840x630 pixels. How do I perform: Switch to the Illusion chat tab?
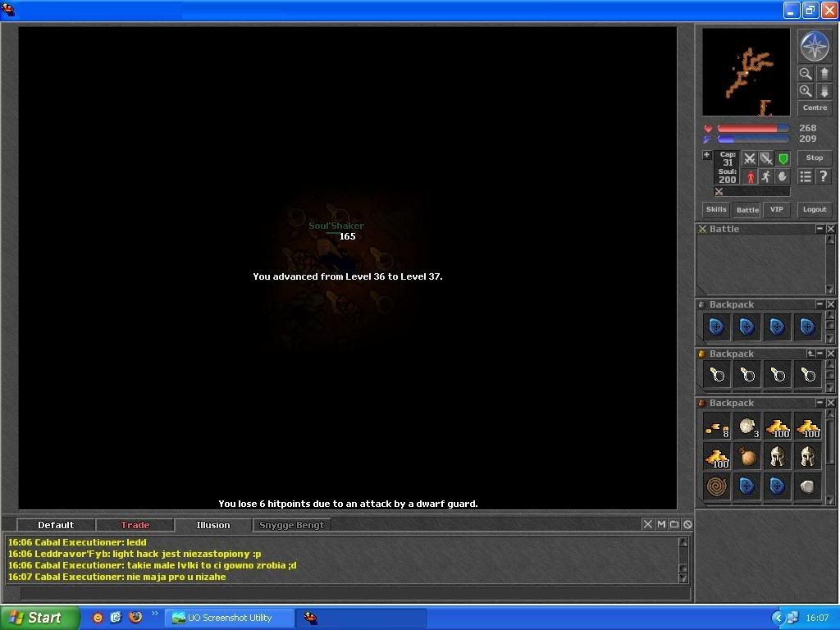click(x=213, y=525)
